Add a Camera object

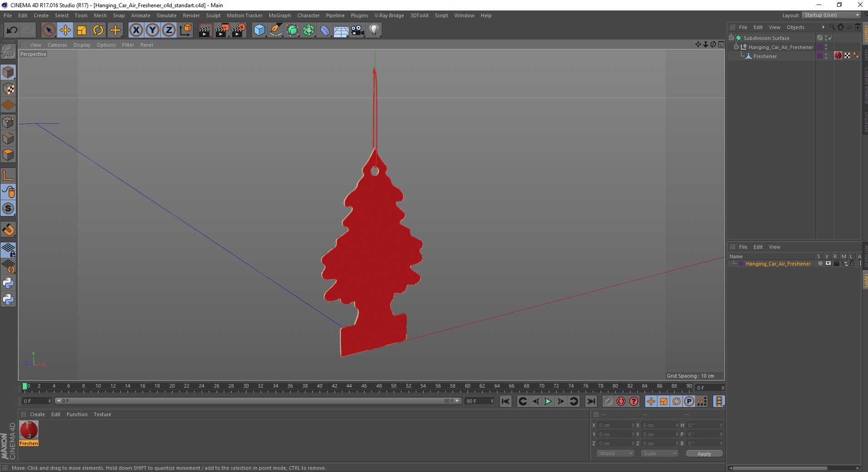[x=358, y=30]
